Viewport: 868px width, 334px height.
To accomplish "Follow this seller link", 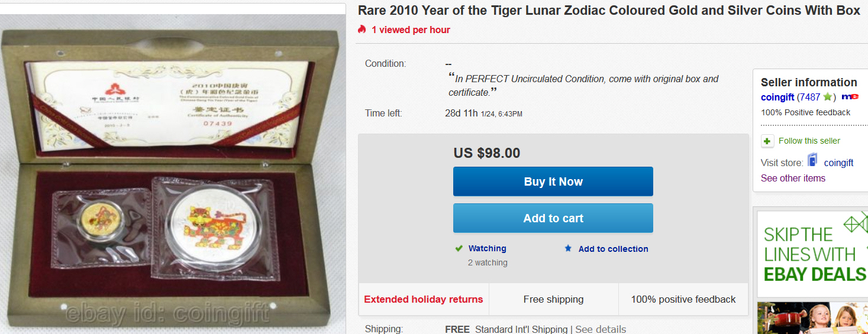I will tap(809, 141).
